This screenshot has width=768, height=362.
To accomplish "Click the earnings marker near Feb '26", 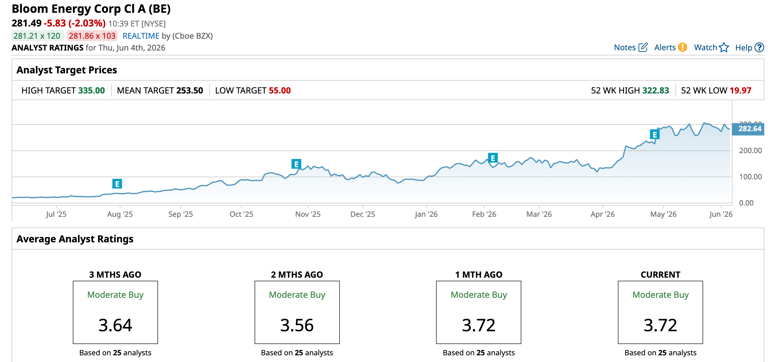I will (493, 158).
